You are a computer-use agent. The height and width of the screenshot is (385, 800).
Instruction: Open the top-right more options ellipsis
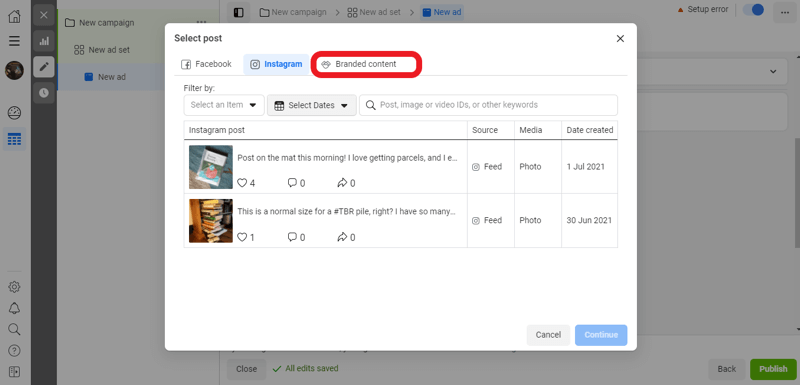point(785,13)
